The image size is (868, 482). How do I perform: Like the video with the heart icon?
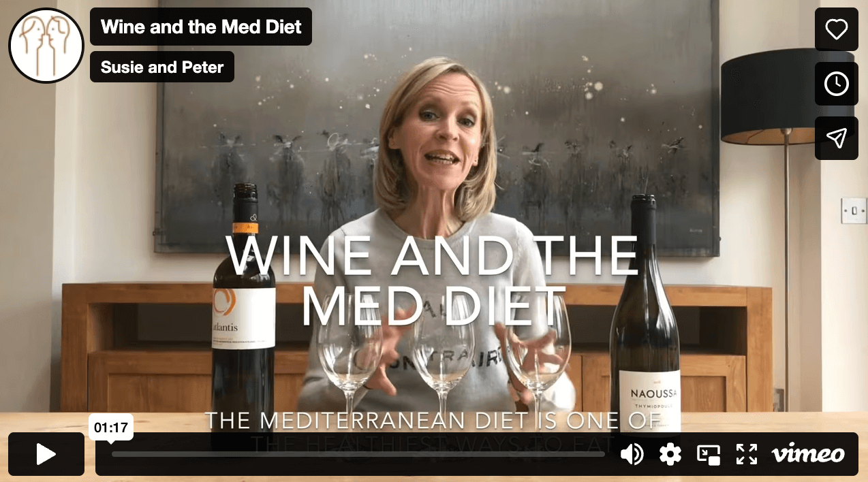(x=836, y=29)
